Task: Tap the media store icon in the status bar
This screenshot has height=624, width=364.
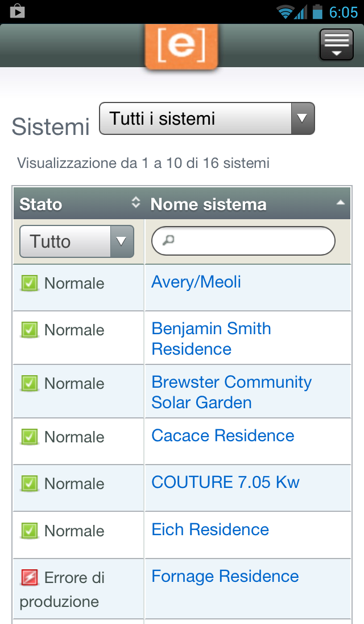Action: click(x=18, y=11)
